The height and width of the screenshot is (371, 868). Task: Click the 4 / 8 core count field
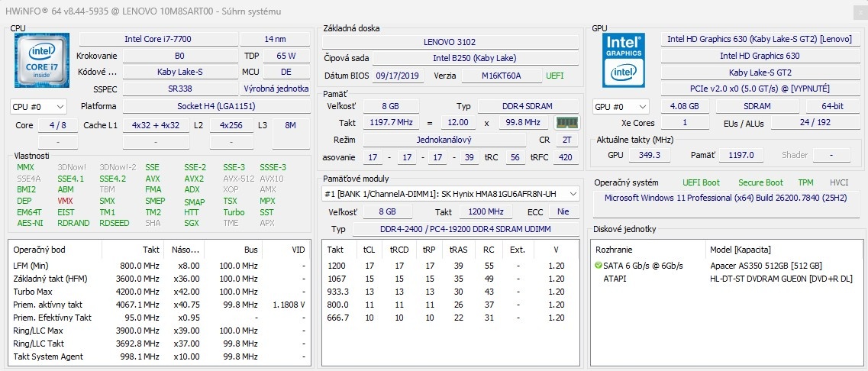click(x=57, y=125)
